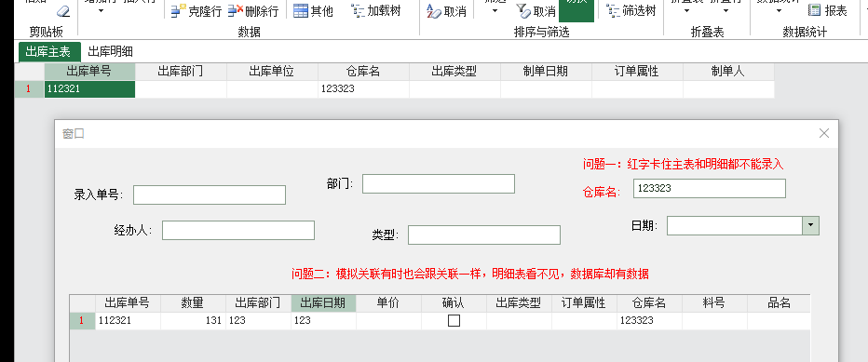Select cell 112321 in the main table
868x362 pixels.
point(89,89)
